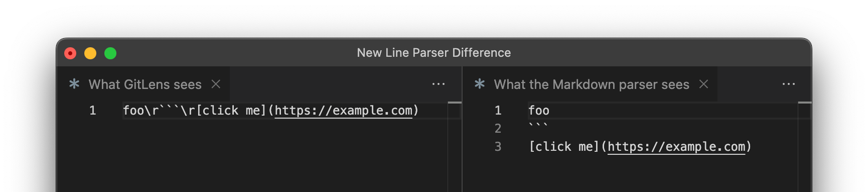Select the What the Markdown parser sees tab

click(x=592, y=84)
